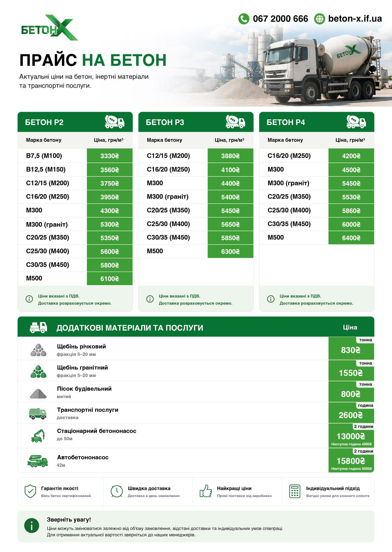
Task: Click the info icon under the P3 table
Action: (x=150, y=299)
